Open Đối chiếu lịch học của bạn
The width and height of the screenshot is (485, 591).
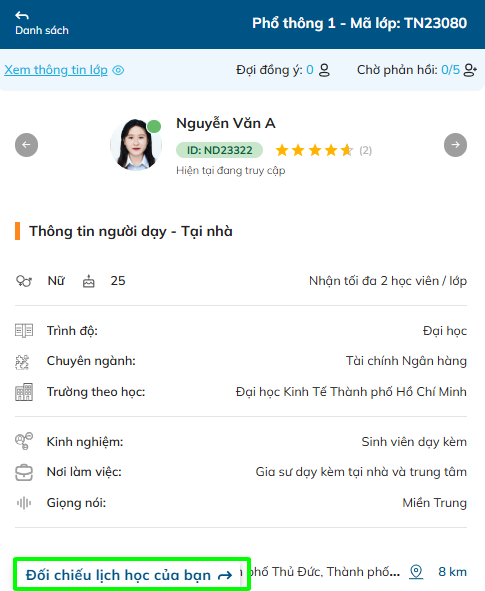[129, 575]
